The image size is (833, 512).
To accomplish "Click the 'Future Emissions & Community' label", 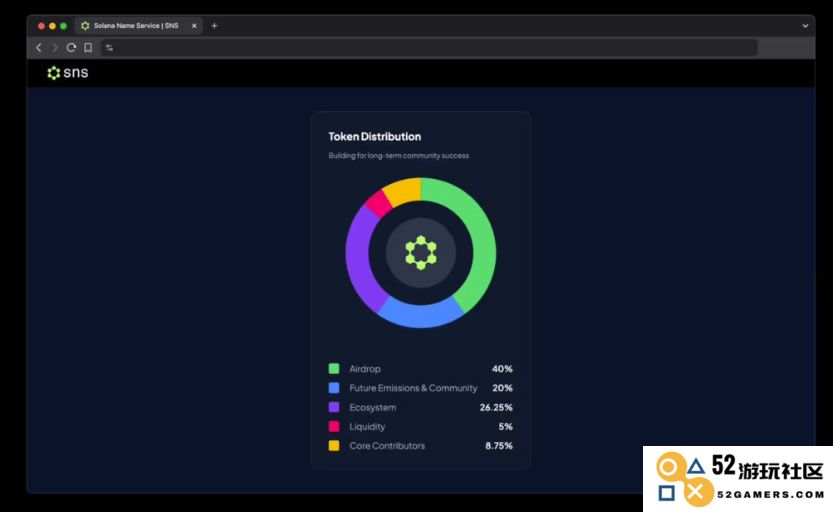I will (413, 388).
